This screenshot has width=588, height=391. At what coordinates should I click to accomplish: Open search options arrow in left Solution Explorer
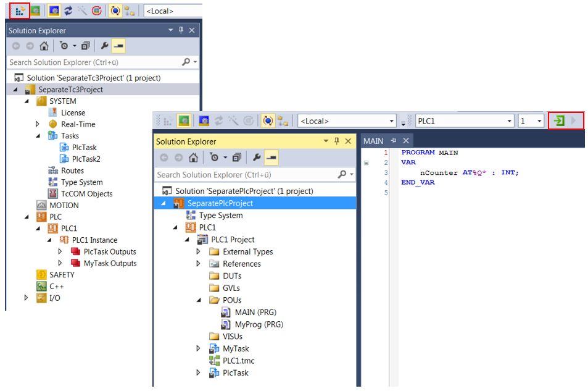196,62
